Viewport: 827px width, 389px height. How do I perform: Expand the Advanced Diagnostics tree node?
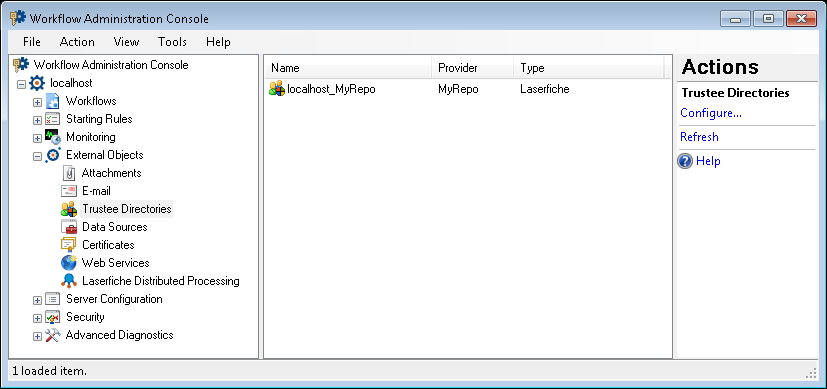[x=37, y=336]
